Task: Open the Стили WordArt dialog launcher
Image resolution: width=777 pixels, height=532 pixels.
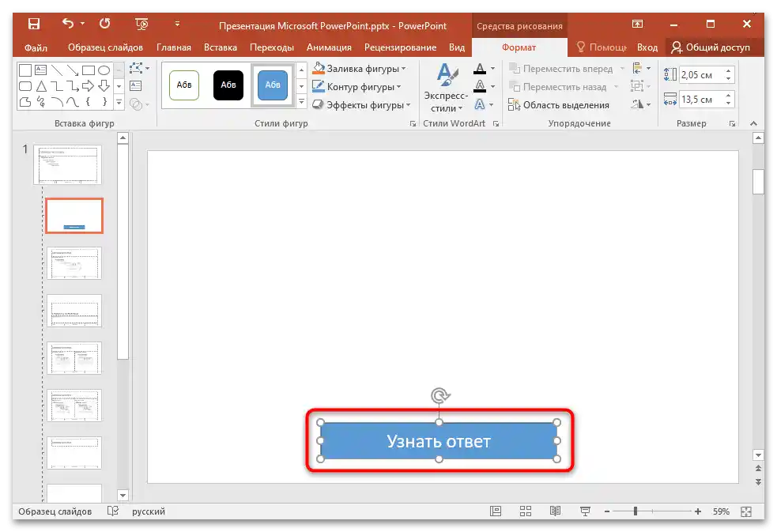Action: (x=496, y=124)
